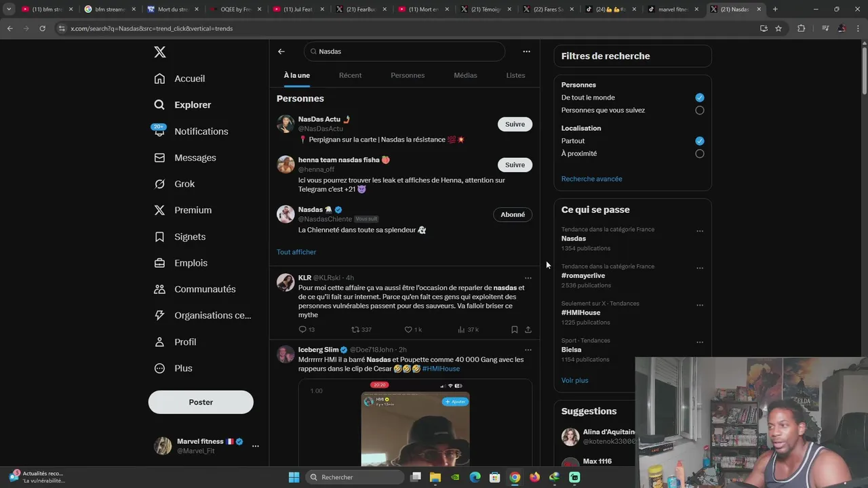This screenshot has width=868, height=488.
Task: Open Grok in the sidebar
Action: point(174,184)
